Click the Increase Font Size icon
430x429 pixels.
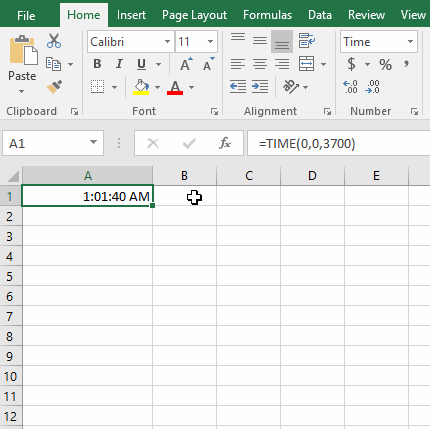tap(186, 64)
